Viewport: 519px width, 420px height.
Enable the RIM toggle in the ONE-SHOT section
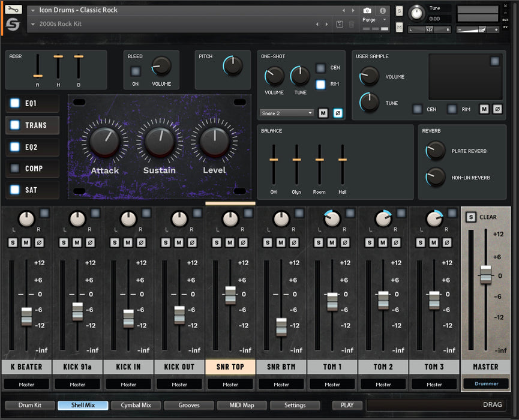coord(322,84)
